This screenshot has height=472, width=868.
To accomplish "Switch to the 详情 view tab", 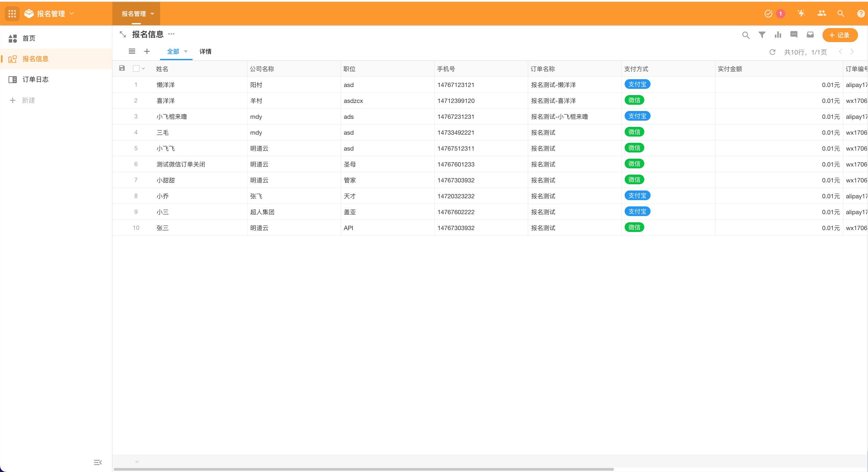I will click(x=205, y=51).
